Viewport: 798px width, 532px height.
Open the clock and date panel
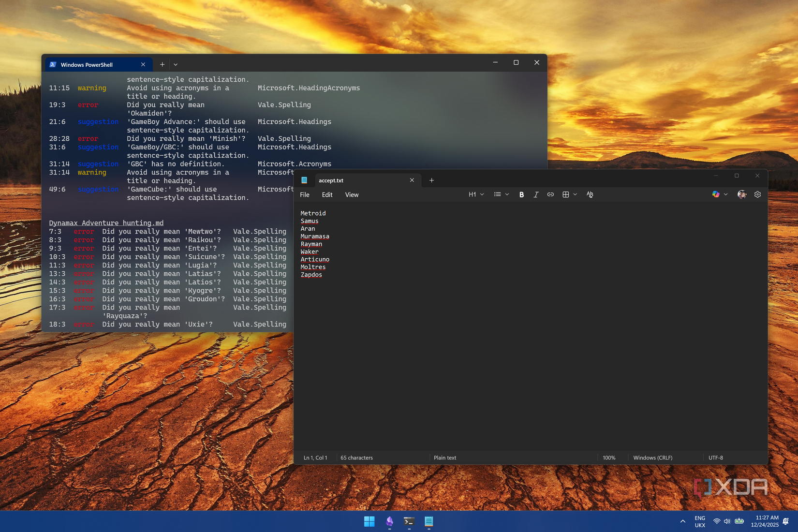click(x=765, y=521)
